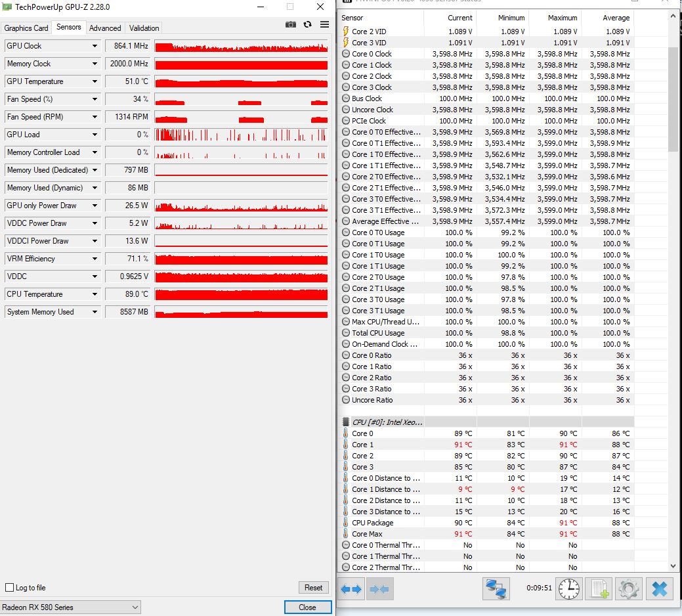Click the Uncore Ratio sensor icon

point(346,400)
